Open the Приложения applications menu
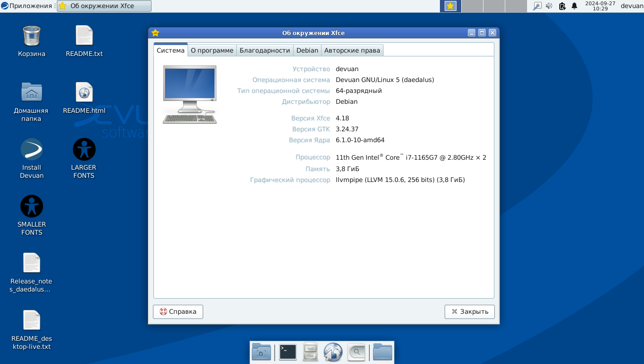Image resolution: width=644 pixels, height=364 pixels. [27, 6]
